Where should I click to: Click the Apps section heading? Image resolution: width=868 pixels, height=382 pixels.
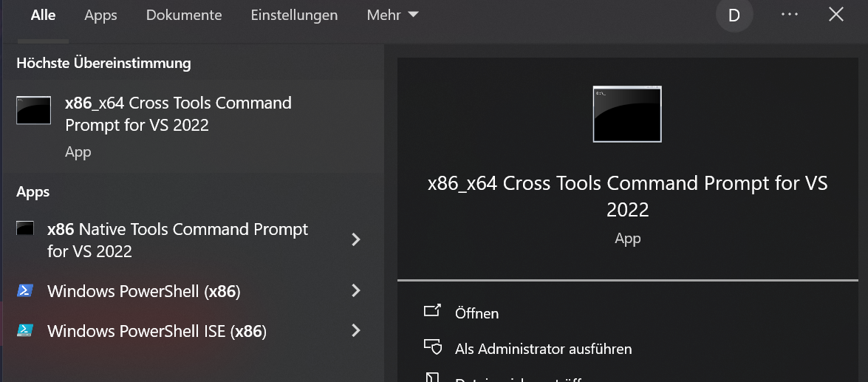pos(33,192)
